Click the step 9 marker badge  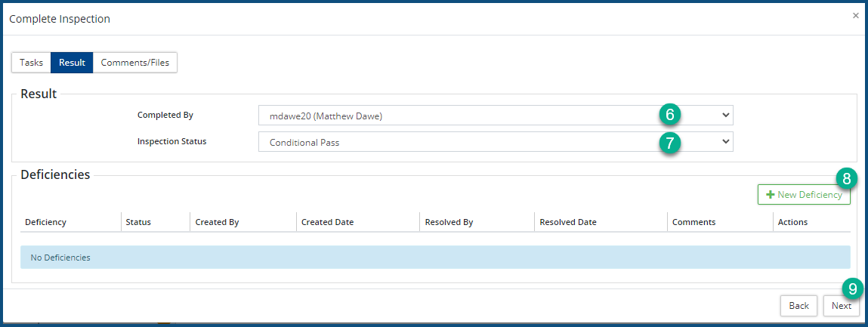(853, 288)
